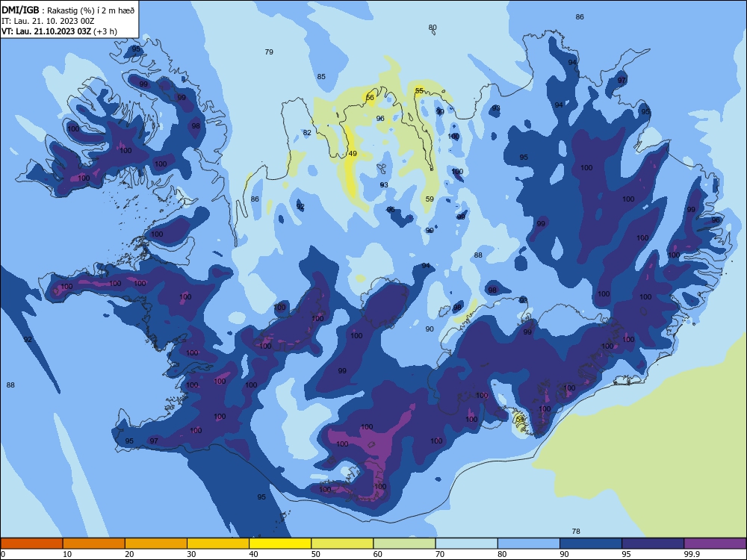Click the pale yellow 50-60 legend swatch

click(343, 544)
